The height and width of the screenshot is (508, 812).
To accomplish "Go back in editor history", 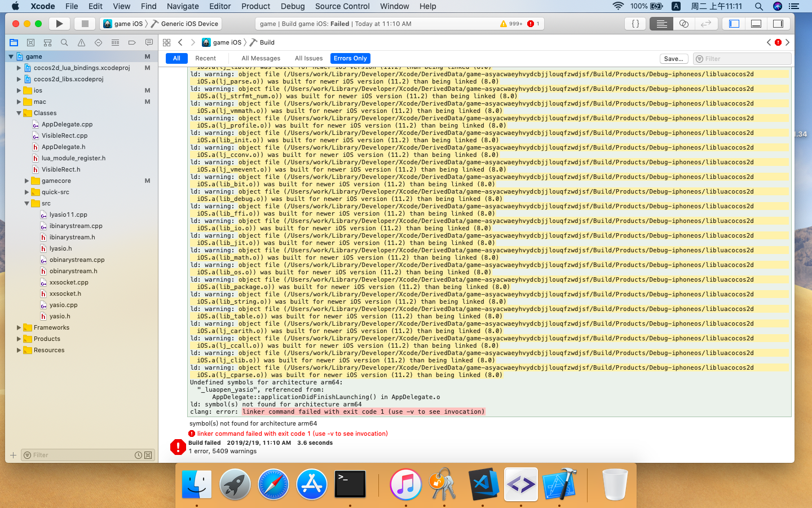I will [180, 42].
